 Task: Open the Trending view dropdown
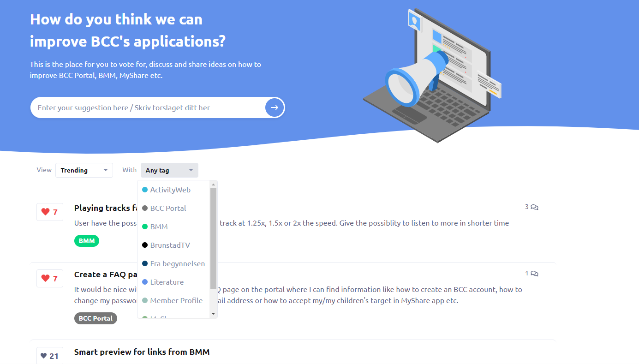84,170
